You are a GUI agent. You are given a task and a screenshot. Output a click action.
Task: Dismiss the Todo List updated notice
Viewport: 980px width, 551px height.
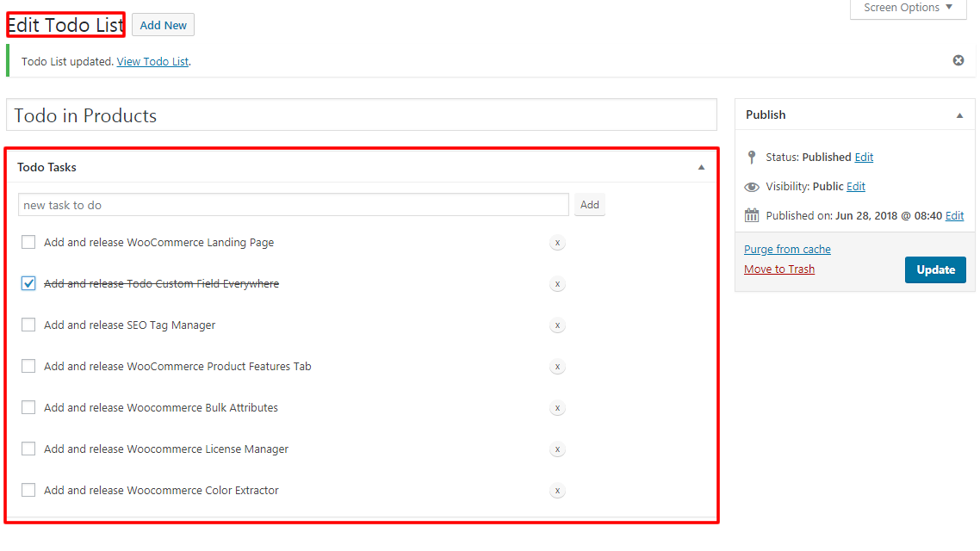[958, 60]
